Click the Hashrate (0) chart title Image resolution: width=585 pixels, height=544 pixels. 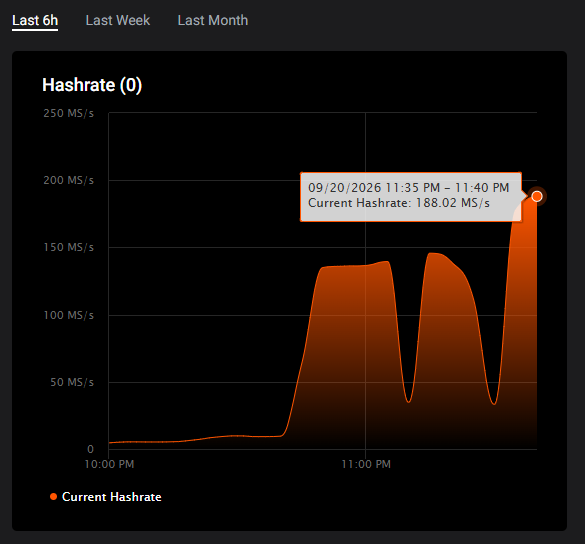point(92,85)
